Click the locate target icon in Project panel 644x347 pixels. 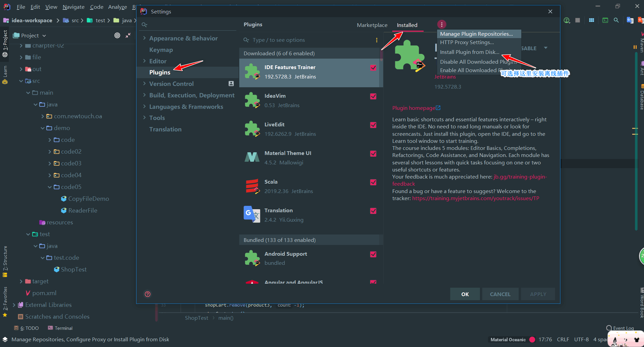coord(117,35)
